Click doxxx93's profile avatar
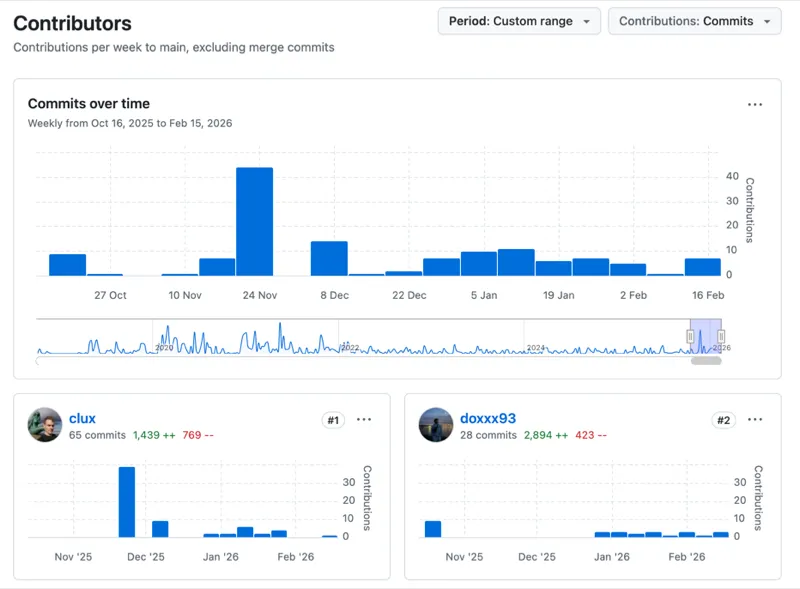 point(436,425)
